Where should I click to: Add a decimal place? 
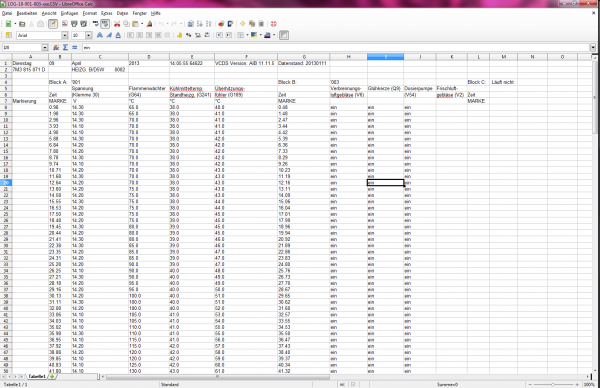[x=197, y=35]
